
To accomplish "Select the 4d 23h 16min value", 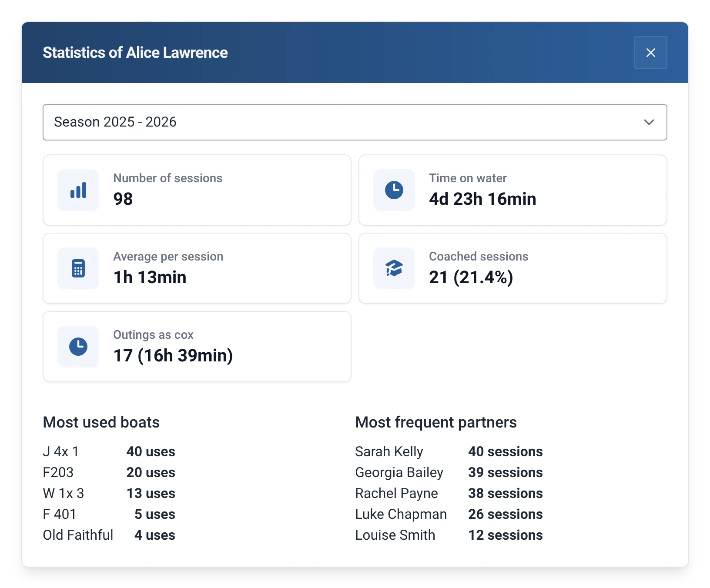I will tap(482, 199).
